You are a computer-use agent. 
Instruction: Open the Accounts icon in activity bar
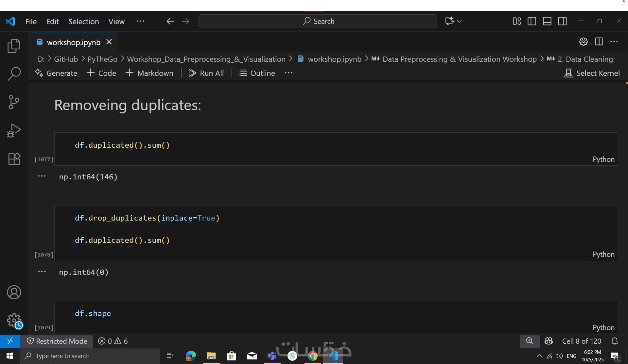point(14,292)
